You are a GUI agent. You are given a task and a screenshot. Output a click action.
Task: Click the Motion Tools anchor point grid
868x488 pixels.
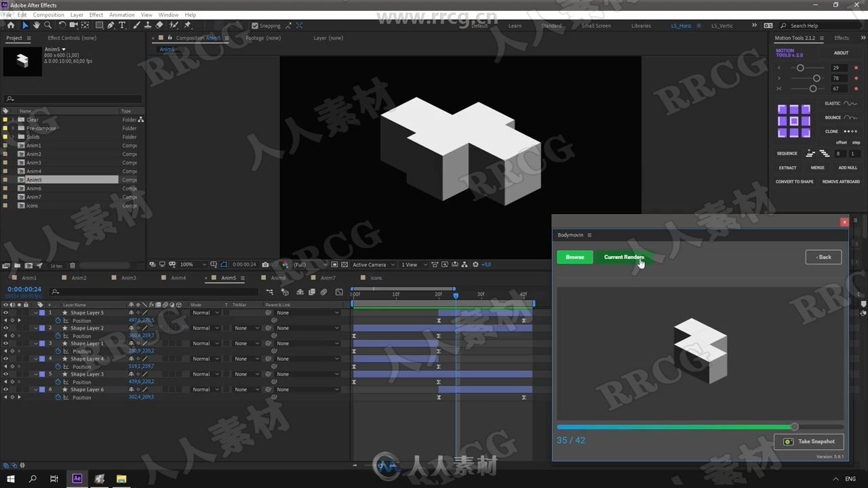[x=793, y=121]
